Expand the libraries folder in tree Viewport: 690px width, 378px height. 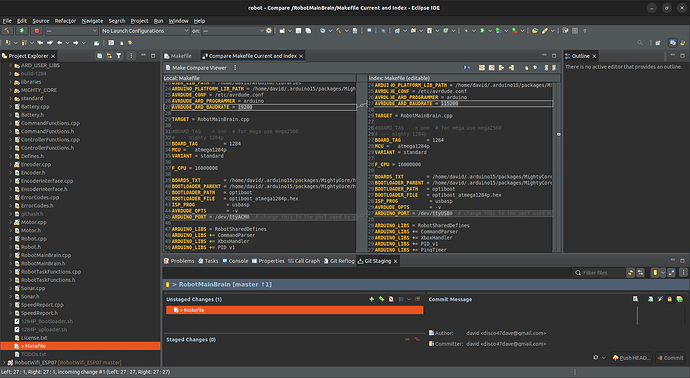(x=11, y=82)
